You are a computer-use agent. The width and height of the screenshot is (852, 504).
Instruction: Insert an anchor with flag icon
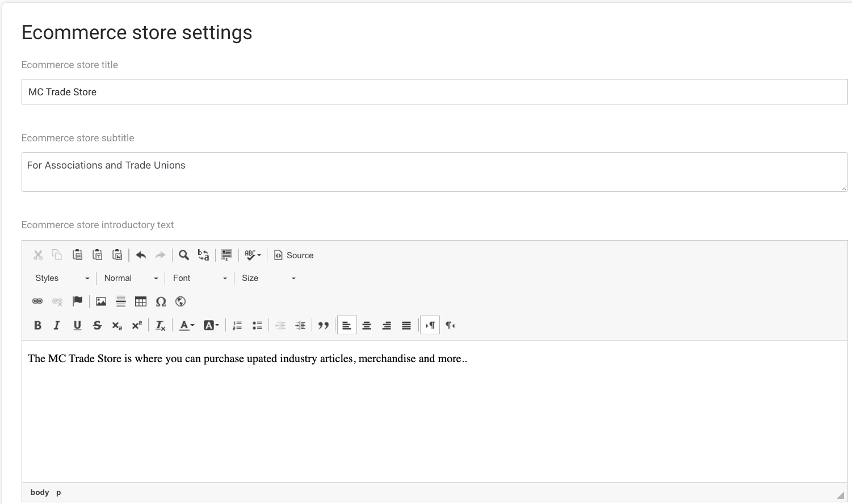77,301
